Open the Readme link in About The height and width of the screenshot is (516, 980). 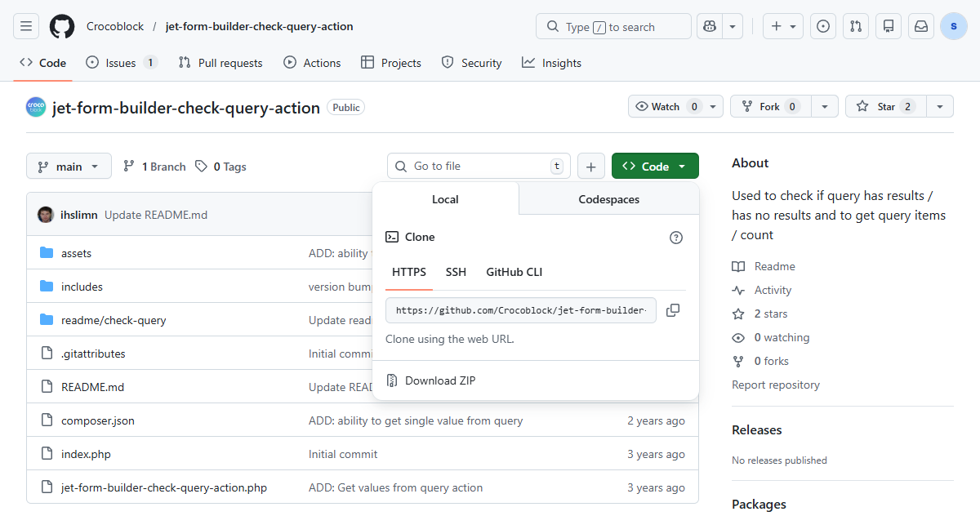(x=764, y=266)
